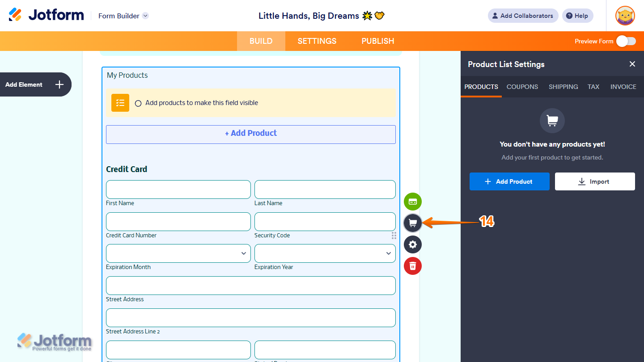Click the plus icon on Add Element

(59, 84)
